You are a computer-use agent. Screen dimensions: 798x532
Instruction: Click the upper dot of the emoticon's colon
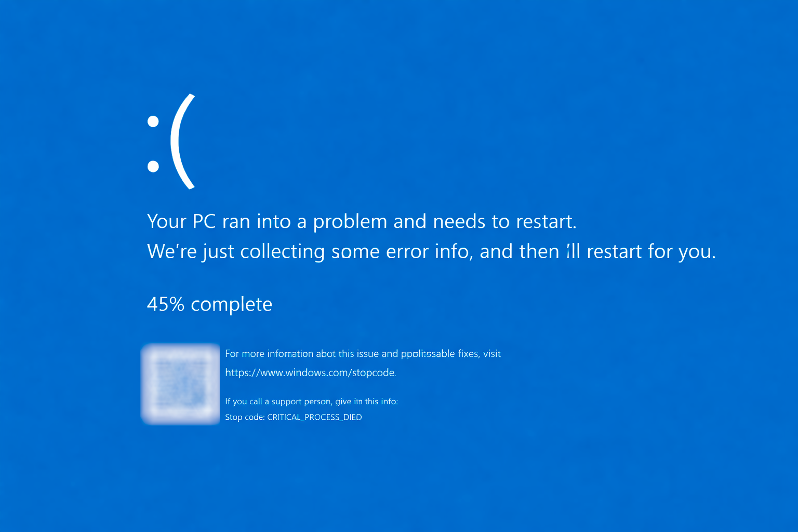coord(153,122)
